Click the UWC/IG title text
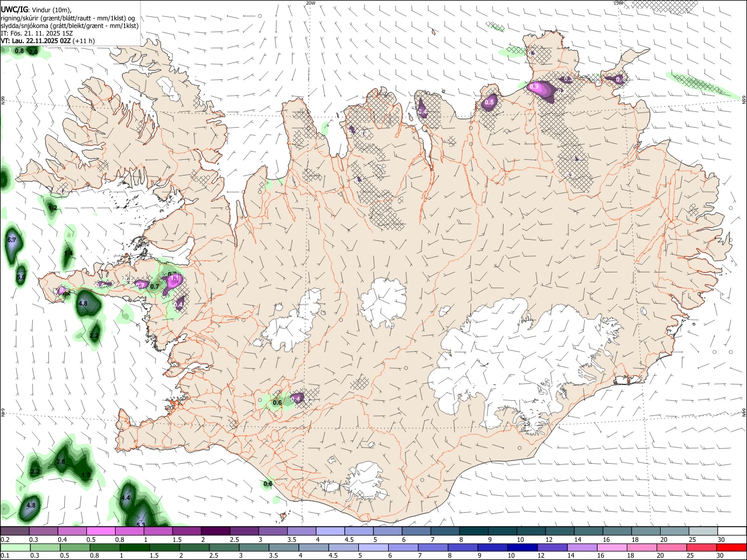Viewport: 747px width, 560px height. [x=14, y=9]
